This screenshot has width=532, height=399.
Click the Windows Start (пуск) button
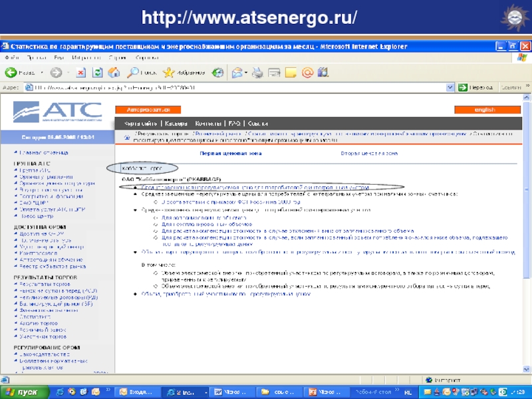(x=21, y=392)
